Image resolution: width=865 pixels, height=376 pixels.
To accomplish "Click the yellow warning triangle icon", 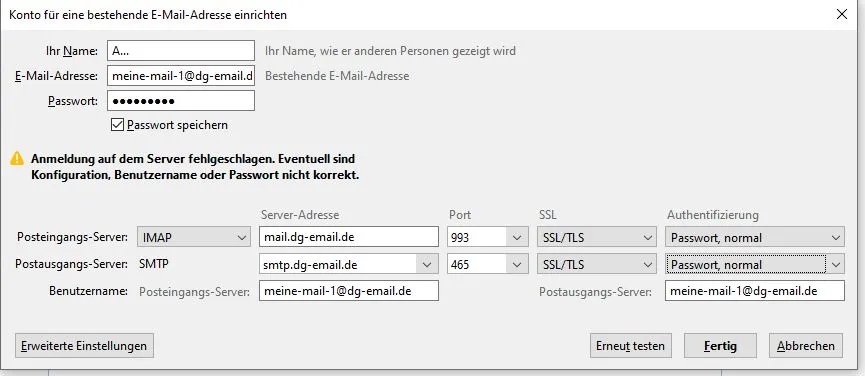I will (x=17, y=159).
